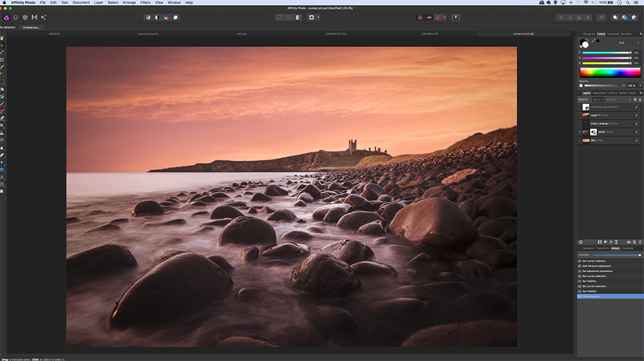
Task: Click the Preferences... button
Action: [31, 28]
